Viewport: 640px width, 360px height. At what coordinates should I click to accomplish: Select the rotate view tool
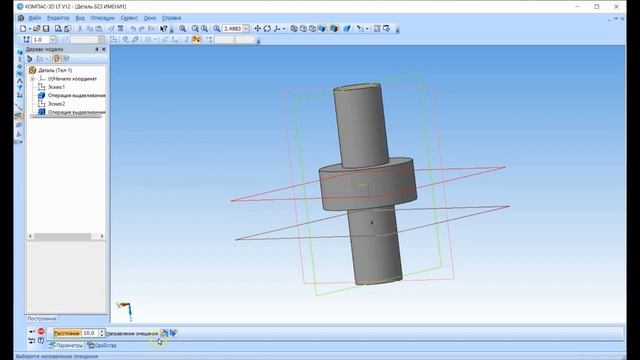coord(267,29)
